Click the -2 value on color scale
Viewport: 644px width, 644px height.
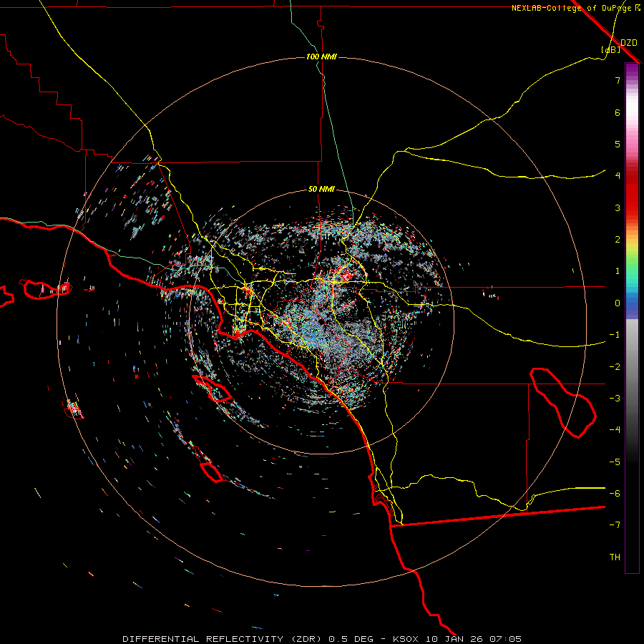[615, 367]
